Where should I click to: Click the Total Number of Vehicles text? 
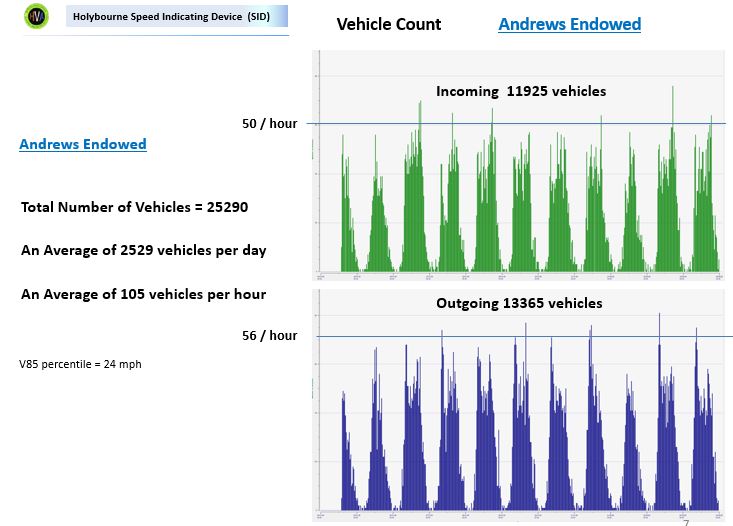[134, 208]
